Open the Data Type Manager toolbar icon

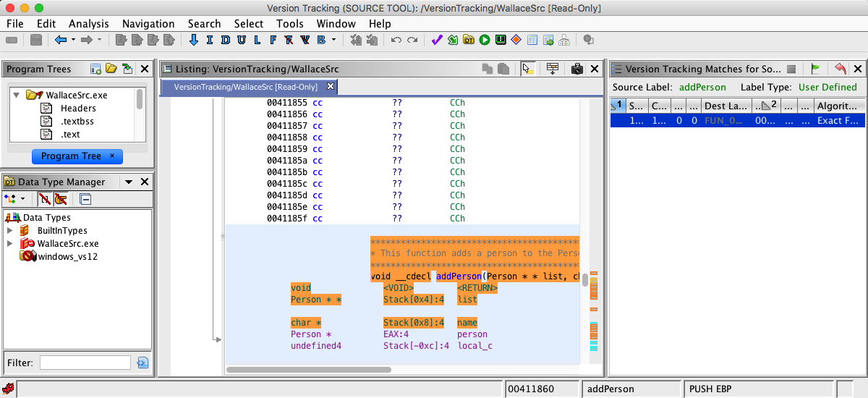pyautogui.click(x=468, y=40)
